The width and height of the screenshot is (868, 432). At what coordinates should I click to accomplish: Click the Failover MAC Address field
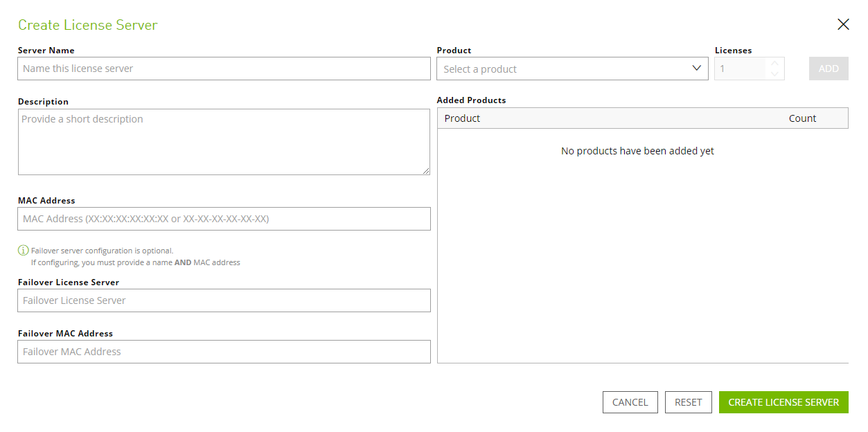click(224, 351)
